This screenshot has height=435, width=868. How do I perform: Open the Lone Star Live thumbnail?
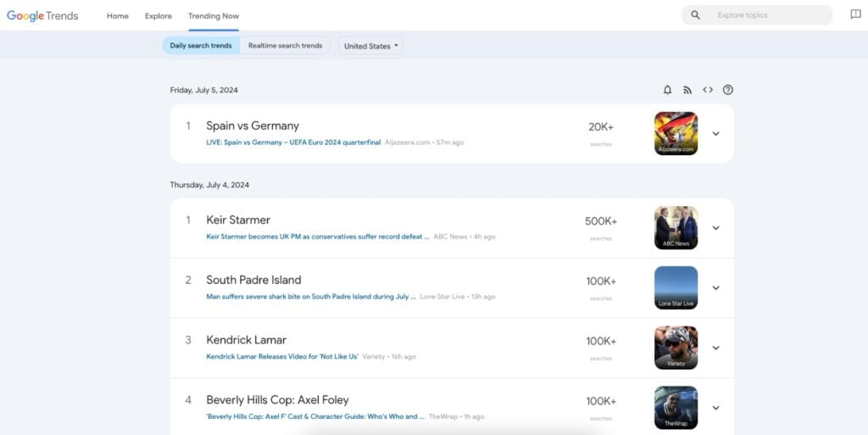tap(676, 287)
